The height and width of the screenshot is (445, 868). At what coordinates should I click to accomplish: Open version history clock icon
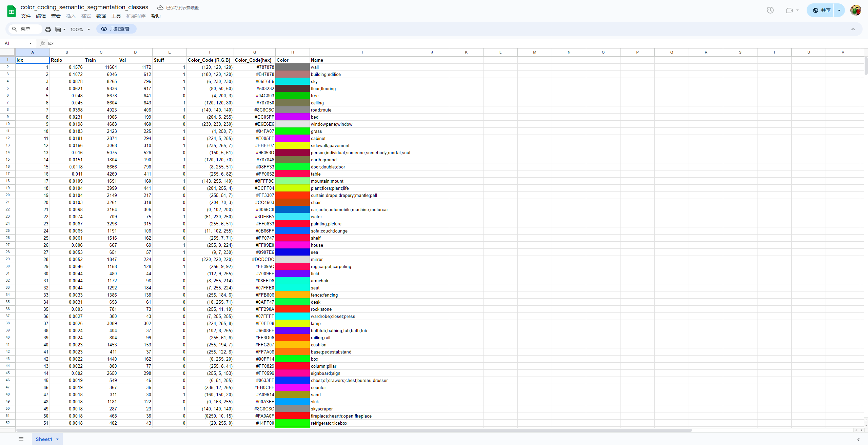tap(770, 10)
